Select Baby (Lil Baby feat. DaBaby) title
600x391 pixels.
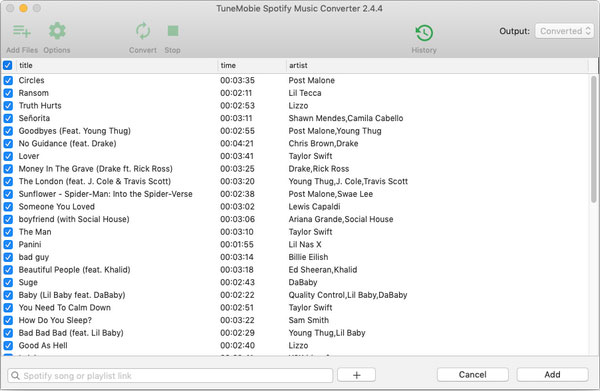point(72,295)
